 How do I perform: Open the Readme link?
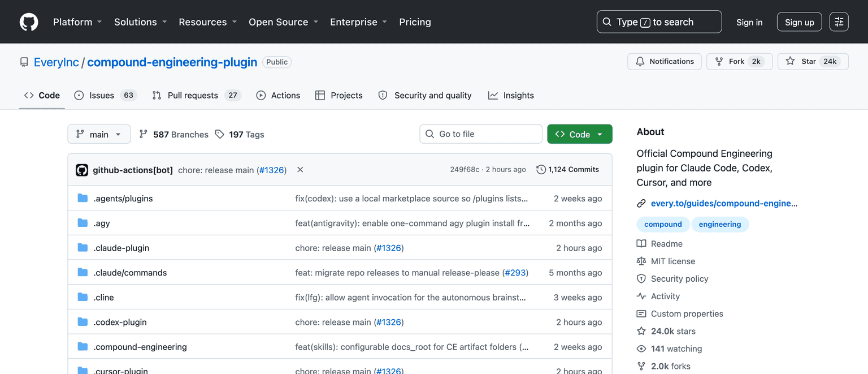pyautogui.click(x=659, y=244)
